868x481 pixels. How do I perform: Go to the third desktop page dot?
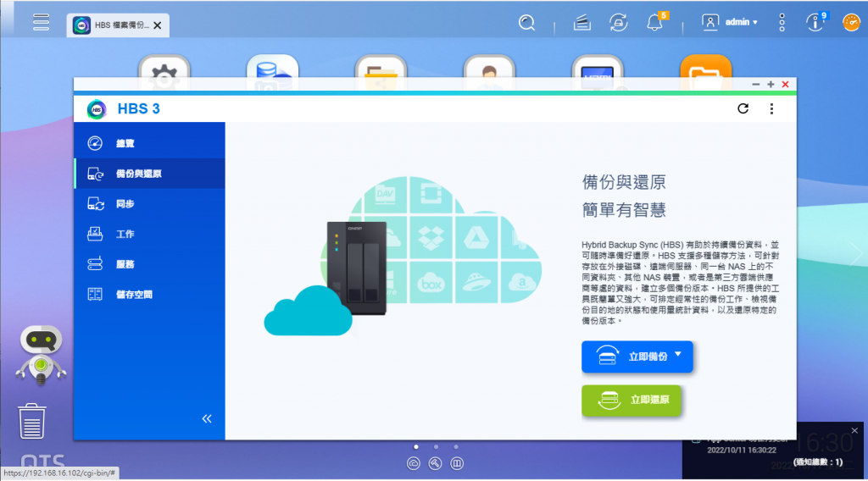pos(456,447)
